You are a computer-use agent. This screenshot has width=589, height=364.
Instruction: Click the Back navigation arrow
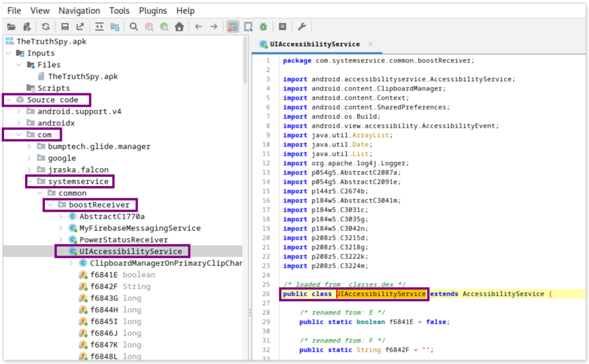pyautogui.click(x=198, y=27)
